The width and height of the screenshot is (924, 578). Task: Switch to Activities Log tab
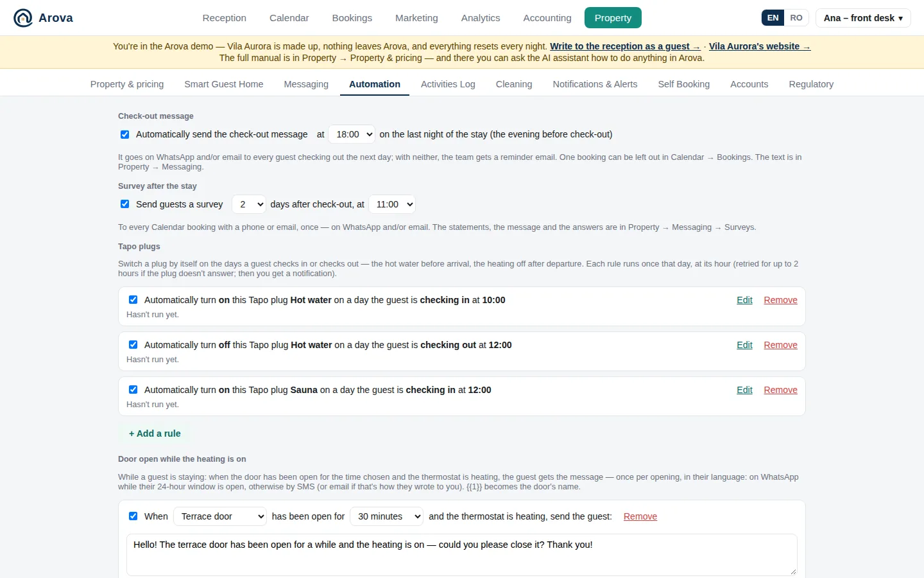(448, 84)
